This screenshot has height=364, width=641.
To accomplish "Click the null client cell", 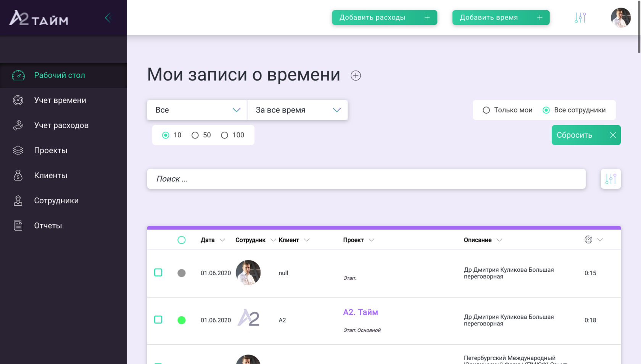I will coord(283,273).
